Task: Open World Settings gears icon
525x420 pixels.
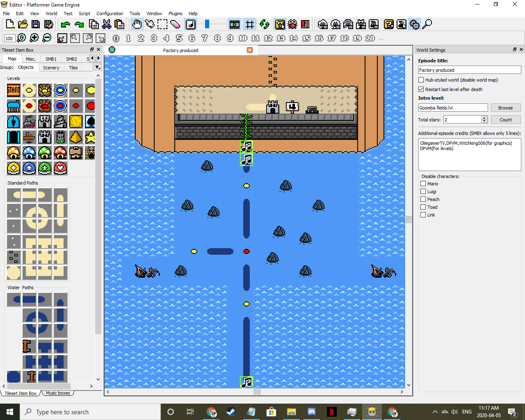Action: (415, 25)
